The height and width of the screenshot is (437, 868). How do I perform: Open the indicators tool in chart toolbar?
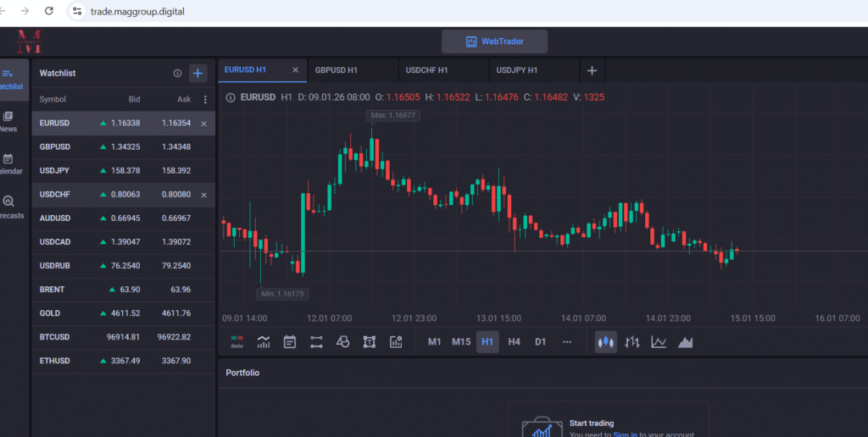click(264, 342)
